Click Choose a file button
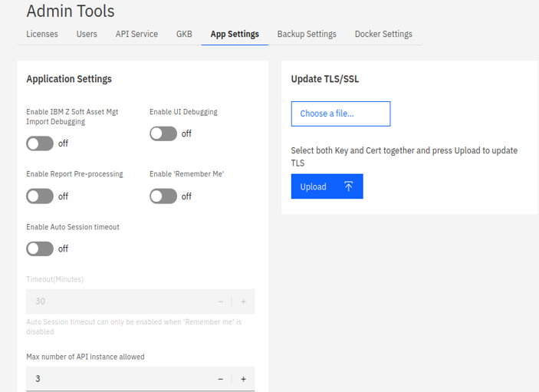 [x=340, y=114]
